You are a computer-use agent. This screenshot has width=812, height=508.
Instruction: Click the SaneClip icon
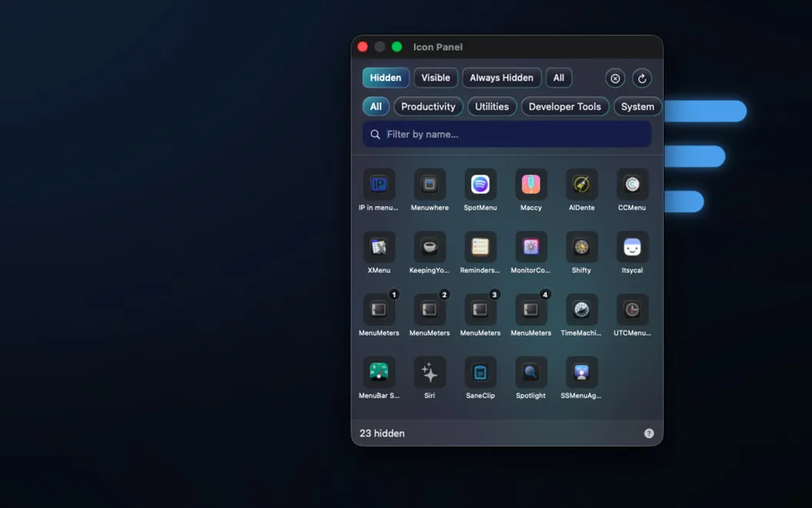coord(480,373)
